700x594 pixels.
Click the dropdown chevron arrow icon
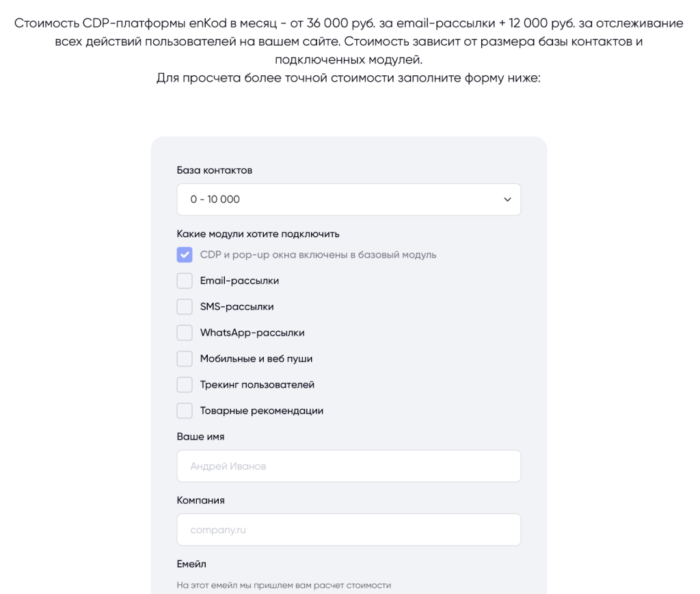(507, 200)
